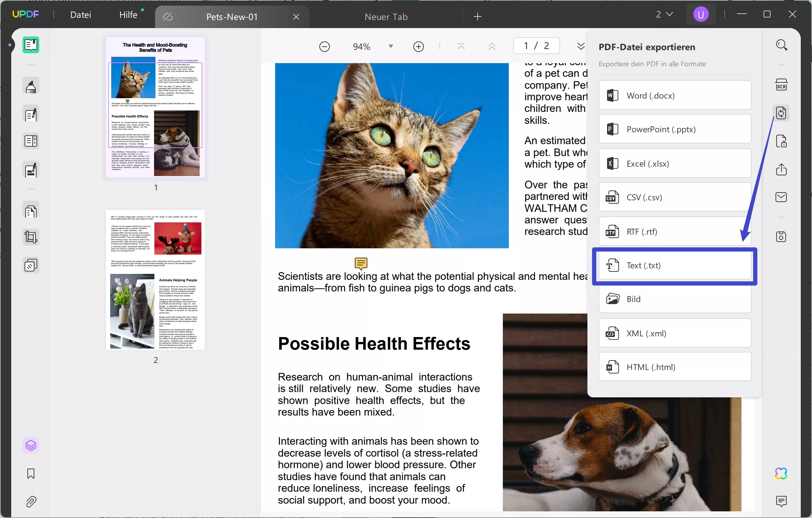Open the UPDF AI assistant icon
This screenshot has width=812, height=518.
pos(781,474)
